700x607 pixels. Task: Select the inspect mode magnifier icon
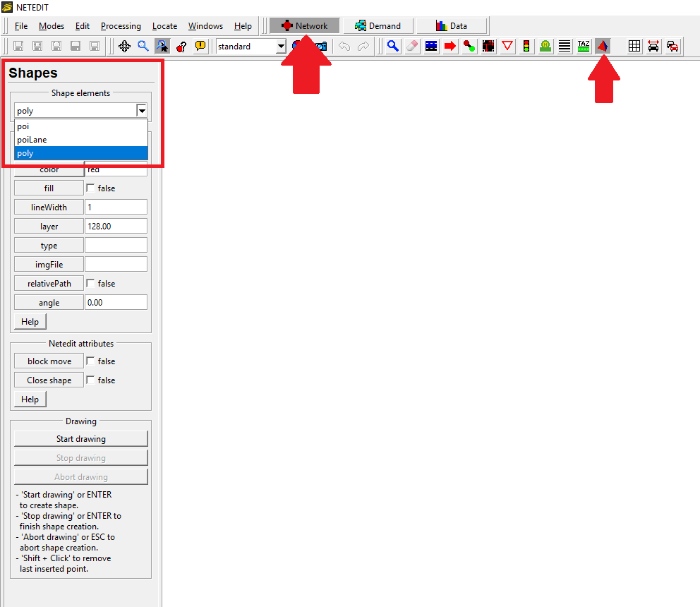[393, 46]
